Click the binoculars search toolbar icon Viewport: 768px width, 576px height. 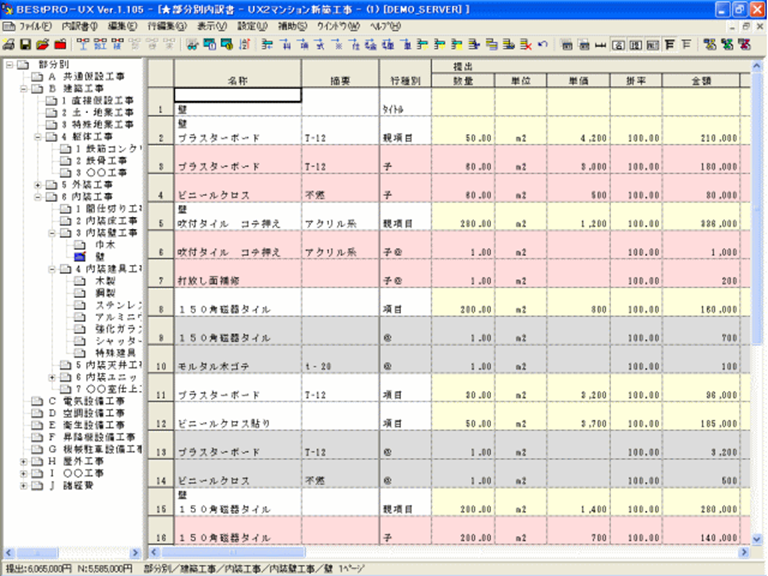tap(192, 45)
